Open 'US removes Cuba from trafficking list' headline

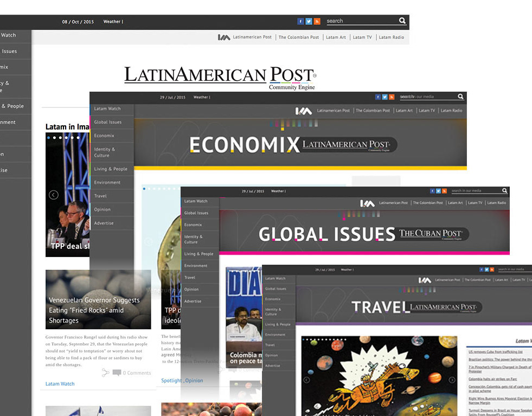(495, 352)
